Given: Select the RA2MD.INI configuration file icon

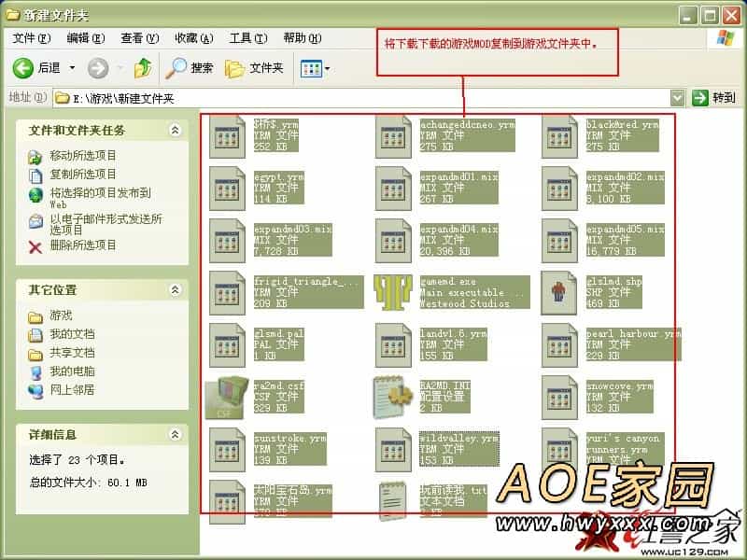Looking at the screenshot, I should click(x=393, y=395).
